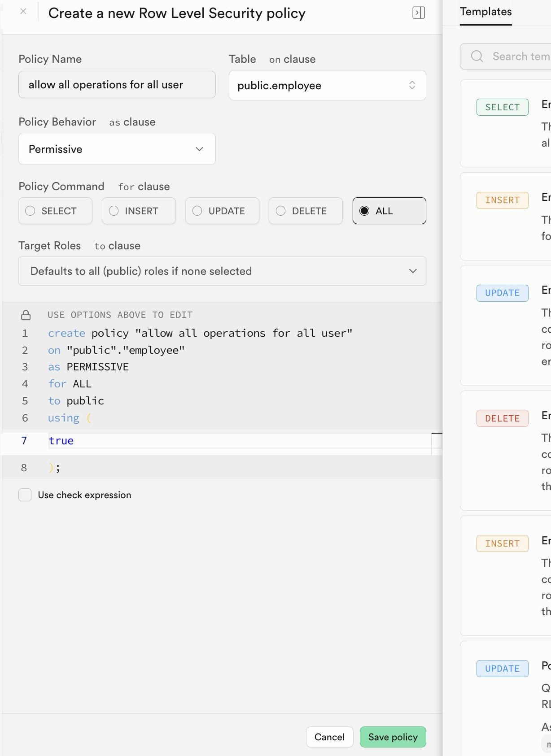
Task: Choose the INSERT policy command radio
Action: point(114,211)
